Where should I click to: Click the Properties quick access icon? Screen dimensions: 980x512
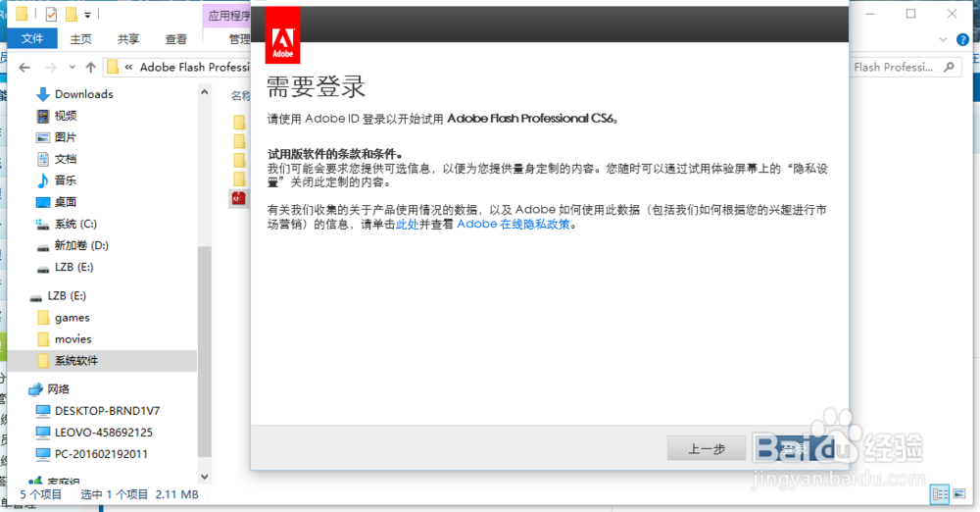(x=51, y=14)
